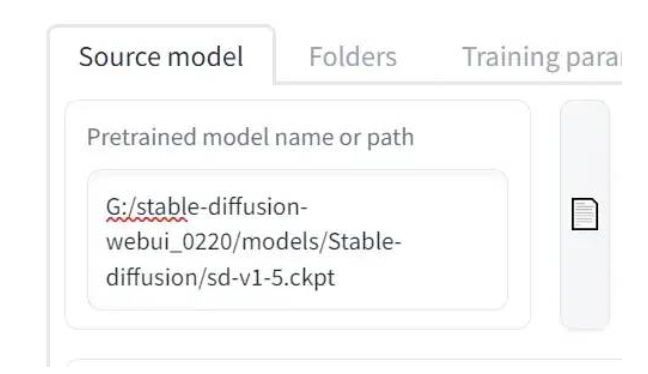Place cursor before G: in model path
This screenshot has height=374, width=648.
[x=106, y=207]
